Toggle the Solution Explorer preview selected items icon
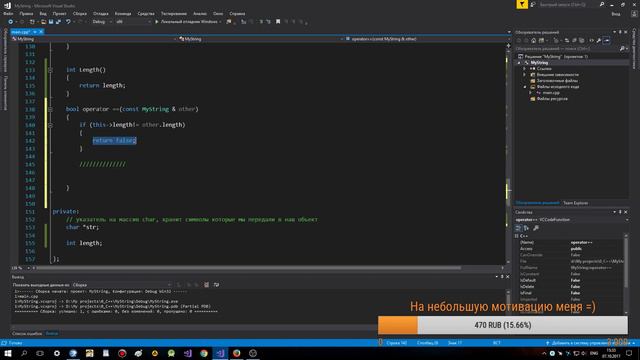This screenshot has height=360, width=640. click(x=607, y=40)
